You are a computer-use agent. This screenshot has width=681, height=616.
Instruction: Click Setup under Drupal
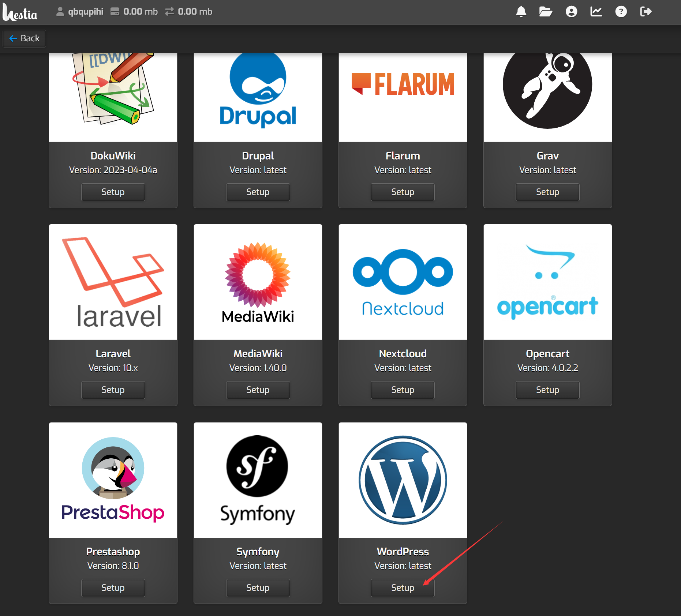click(x=258, y=192)
